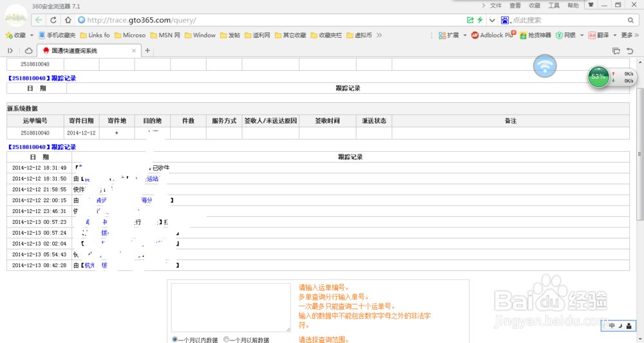Open the 工具 menu

(x=554, y=5)
